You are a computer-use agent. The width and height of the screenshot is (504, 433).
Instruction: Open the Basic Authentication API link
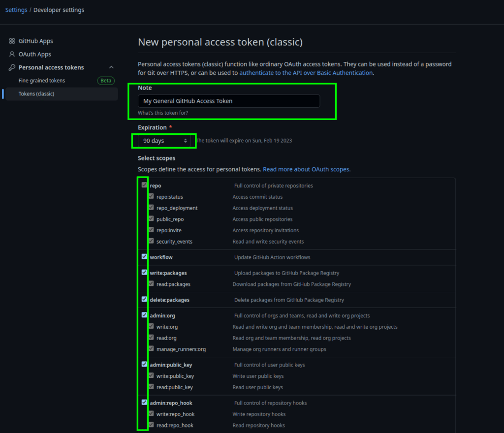point(306,73)
